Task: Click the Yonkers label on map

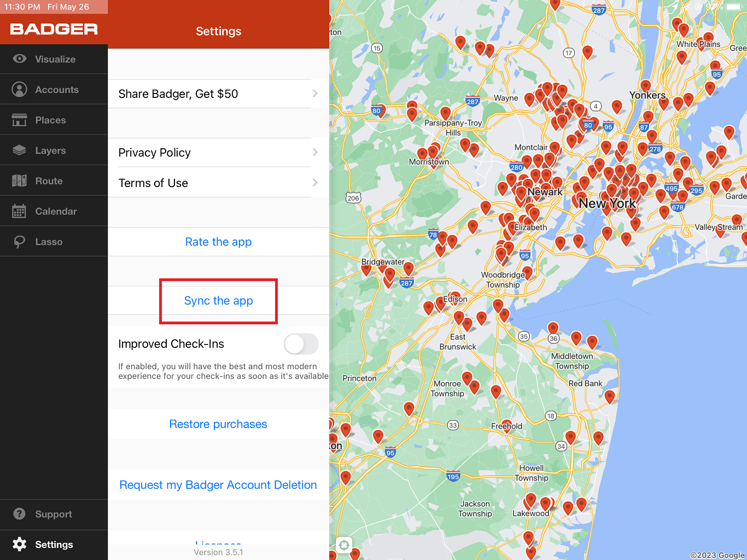Action: [x=647, y=95]
